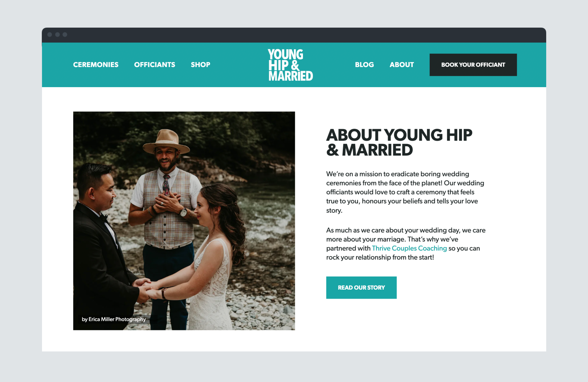
Task: Navigate to the About page
Action: [x=402, y=65]
